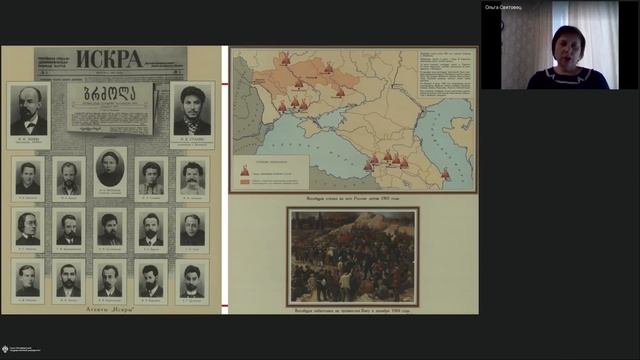Image resolution: width=640 pixels, height=360 pixels.
Task: Click the flame strike marker on Caspian coast
Action: pos(445,174)
